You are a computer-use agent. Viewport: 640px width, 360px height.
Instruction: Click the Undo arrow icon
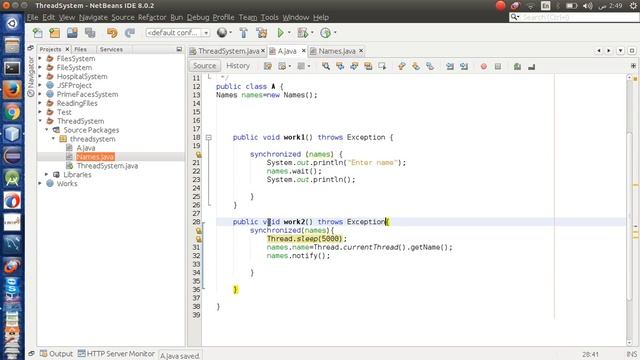(112, 33)
